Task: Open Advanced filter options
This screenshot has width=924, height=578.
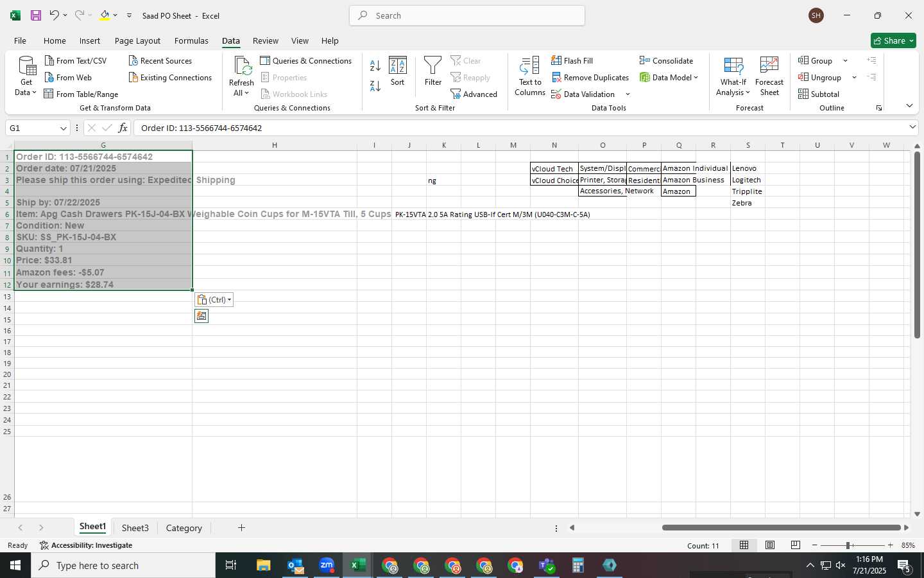Action: [x=474, y=94]
